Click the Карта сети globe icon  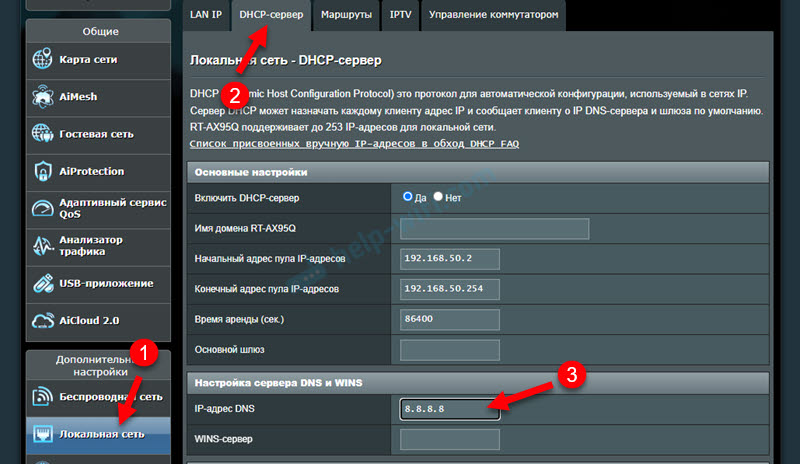[43, 60]
